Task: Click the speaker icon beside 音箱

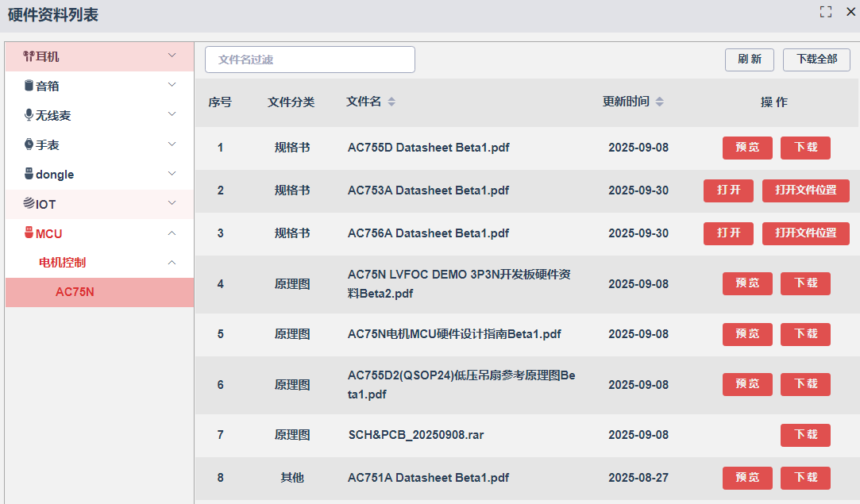Action: [29, 86]
